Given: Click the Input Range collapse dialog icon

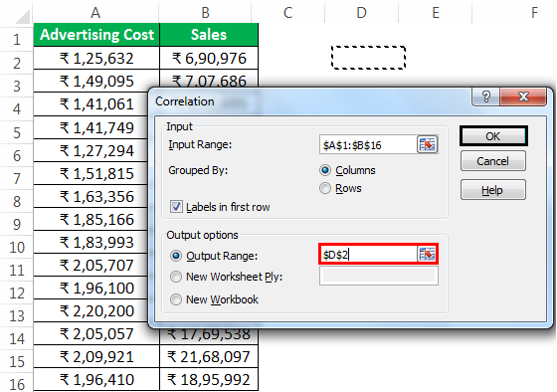Looking at the screenshot, I should (x=427, y=144).
